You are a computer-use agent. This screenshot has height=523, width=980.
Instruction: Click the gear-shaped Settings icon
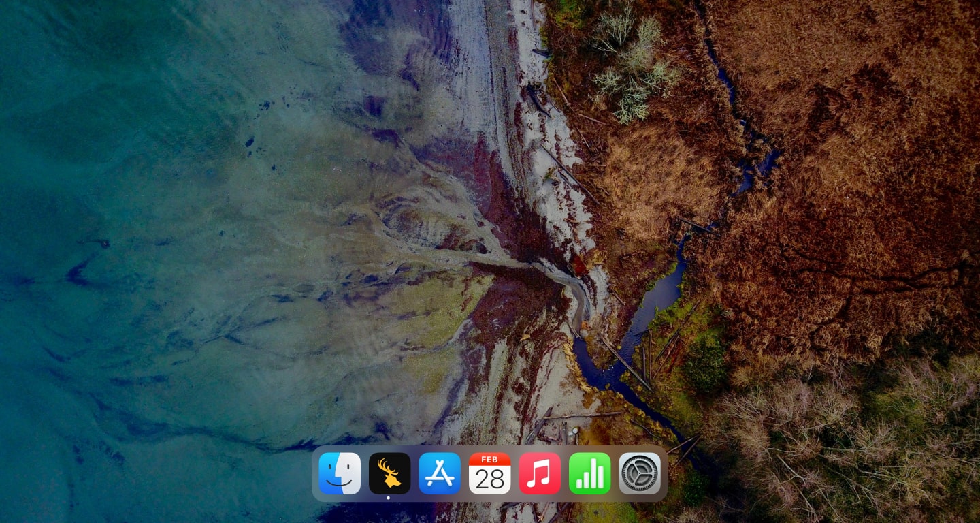(639, 473)
